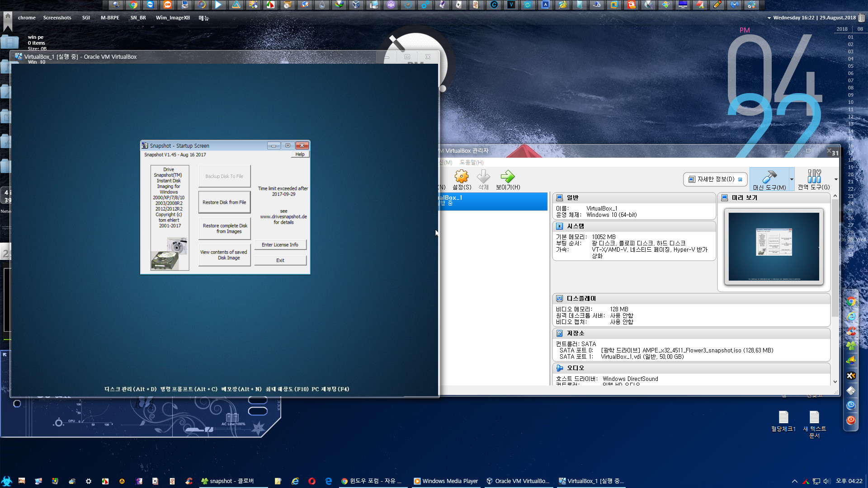Viewport: 868px width, 488px height.
Task: Click Exit button in Snapshot dialog
Action: tap(280, 260)
